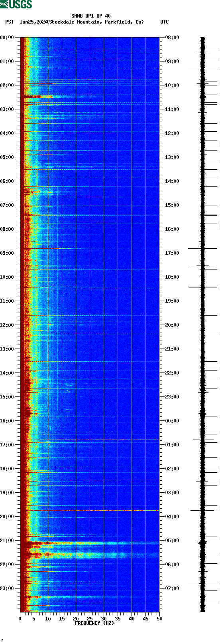
Task: Select the SMNB DP1 BP 40 title
Action: pos(91,16)
